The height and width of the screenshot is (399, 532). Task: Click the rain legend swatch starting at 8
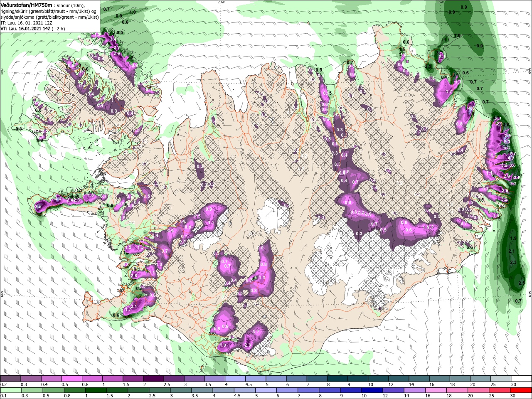[x=329, y=390]
